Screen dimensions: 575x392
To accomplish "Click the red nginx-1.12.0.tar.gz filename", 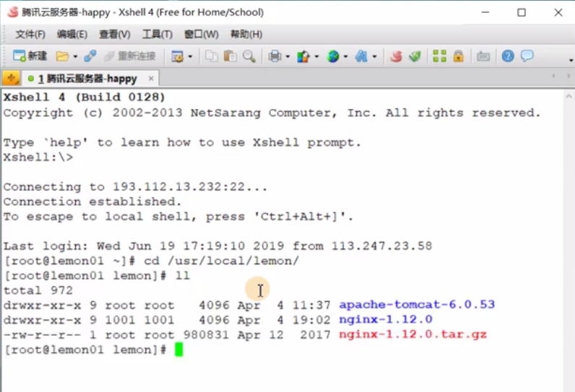I will 413,334.
